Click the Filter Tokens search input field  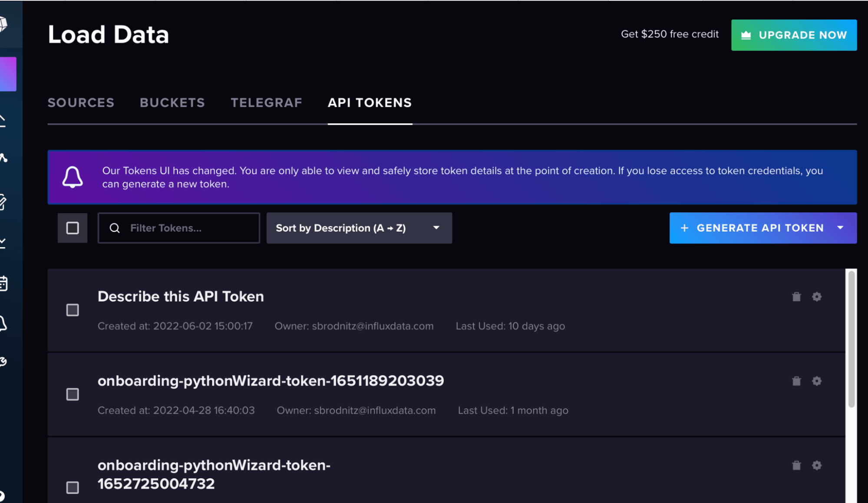(x=179, y=228)
